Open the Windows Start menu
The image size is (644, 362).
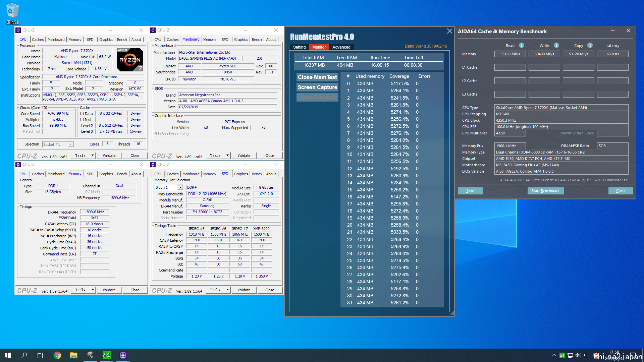(x=8, y=355)
